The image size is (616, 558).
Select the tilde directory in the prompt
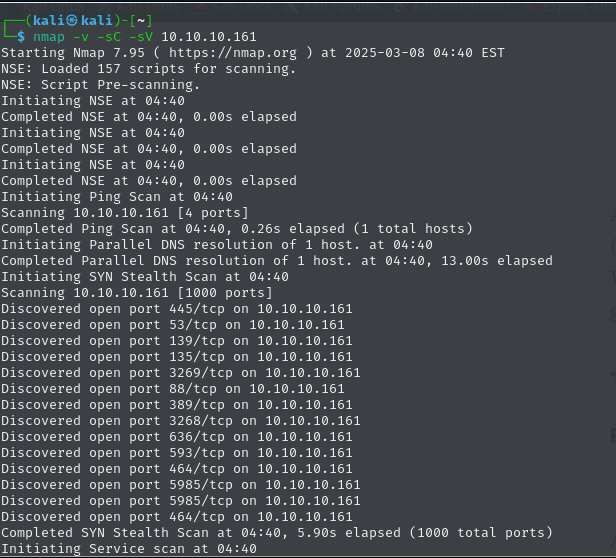pyautogui.click(x=141, y=21)
